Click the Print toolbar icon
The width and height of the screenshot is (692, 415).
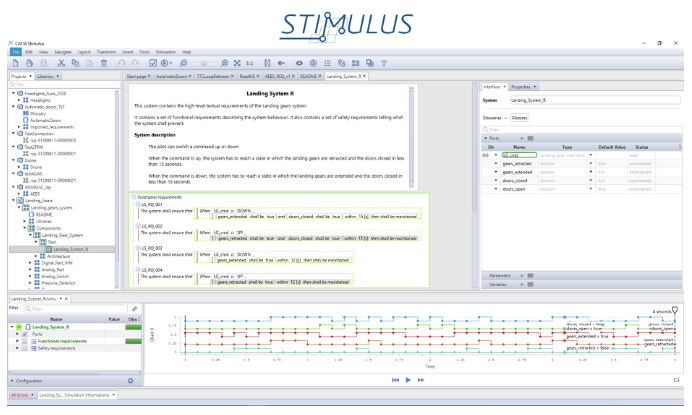tap(29, 63)
